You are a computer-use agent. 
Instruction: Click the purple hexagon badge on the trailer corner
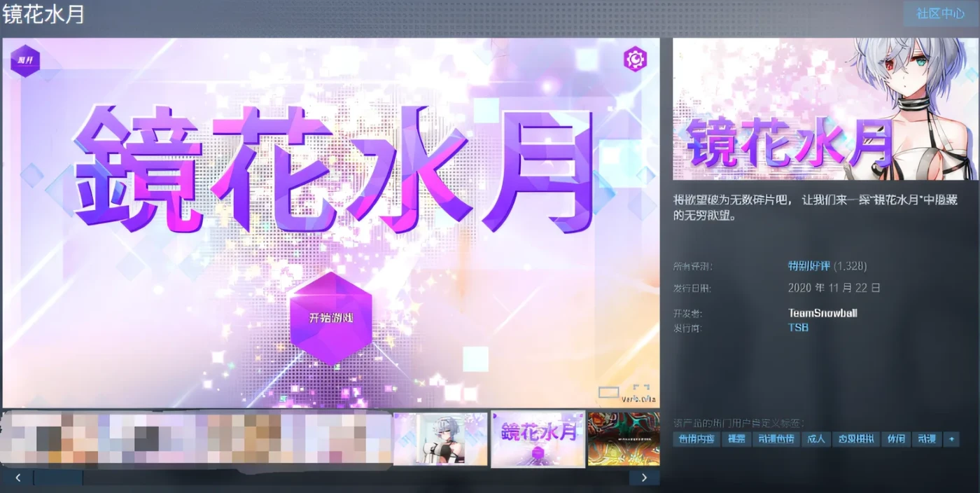(x=25, y=62)
